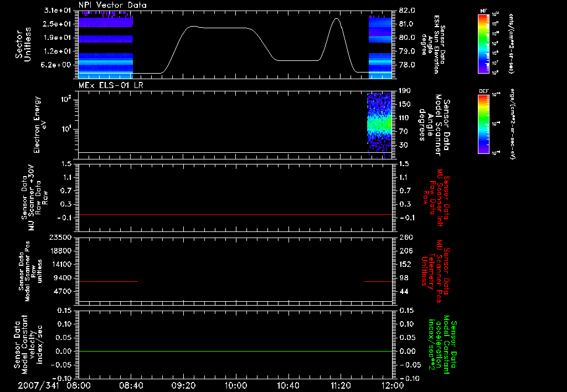Click the DEF color bar gradient
Image resolution: width=567 pixels, height=392 pixels.
click(x=483, y=124)
